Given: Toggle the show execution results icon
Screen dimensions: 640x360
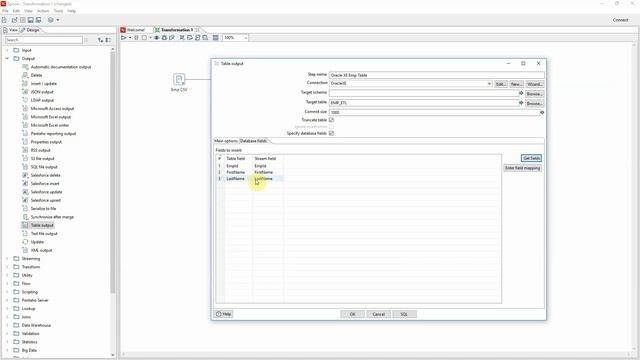Looking at the screenshot, I should (x=216, y=38).
